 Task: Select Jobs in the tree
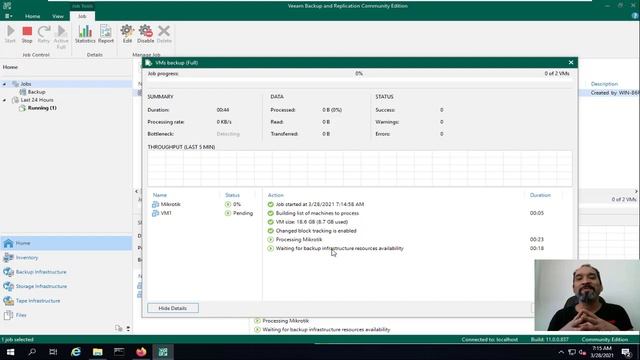[26, 84]
